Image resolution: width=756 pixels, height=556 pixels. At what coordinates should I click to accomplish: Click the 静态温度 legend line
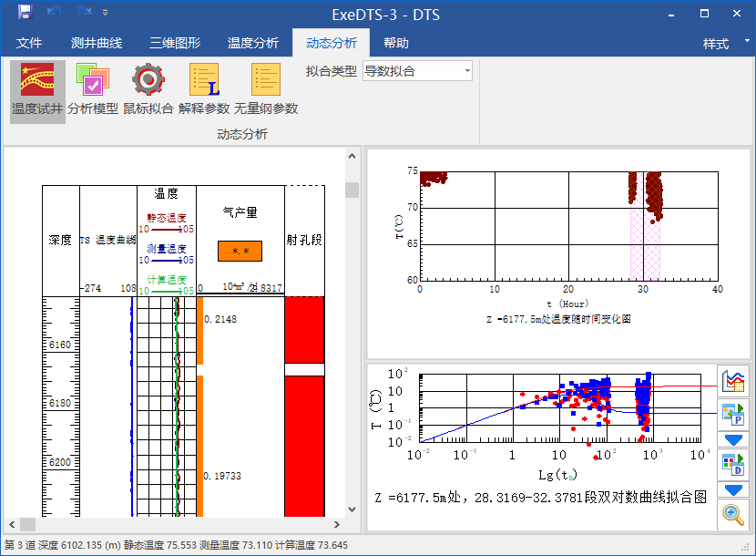pyautogui.click(x=167, y=230)
